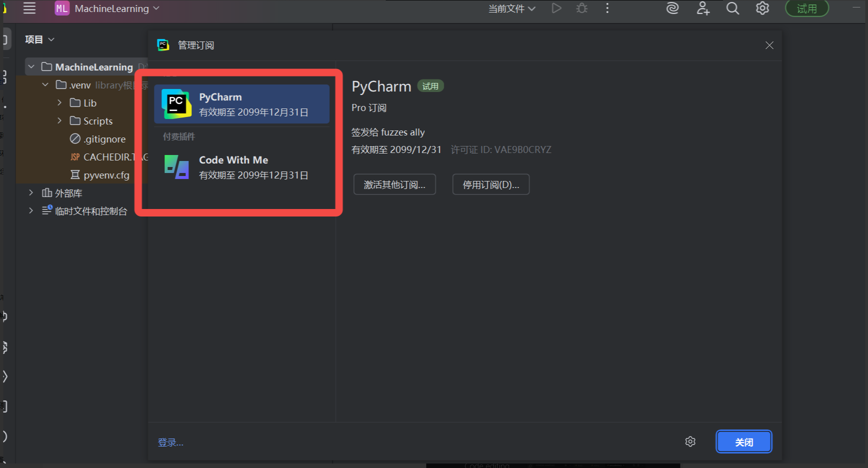Image resolution: width=868 pixels, height=468 pixels.
Task: Open the MachineLearning project dropdown in the title bar
Action: pos(116,8)
